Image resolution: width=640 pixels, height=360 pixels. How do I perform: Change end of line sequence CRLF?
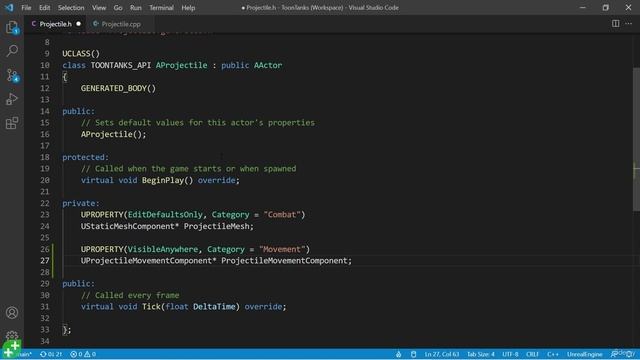(x=532, y=354)
